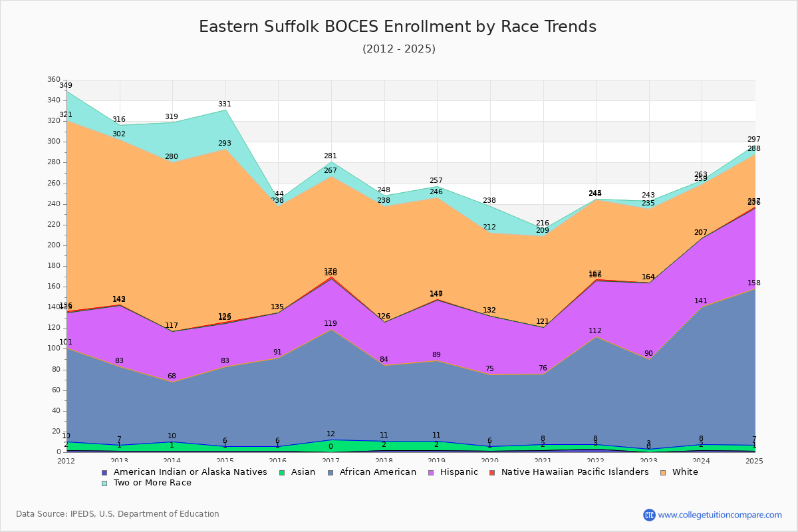
Task: Click the 216 data label at 2021
Action: 543,223
